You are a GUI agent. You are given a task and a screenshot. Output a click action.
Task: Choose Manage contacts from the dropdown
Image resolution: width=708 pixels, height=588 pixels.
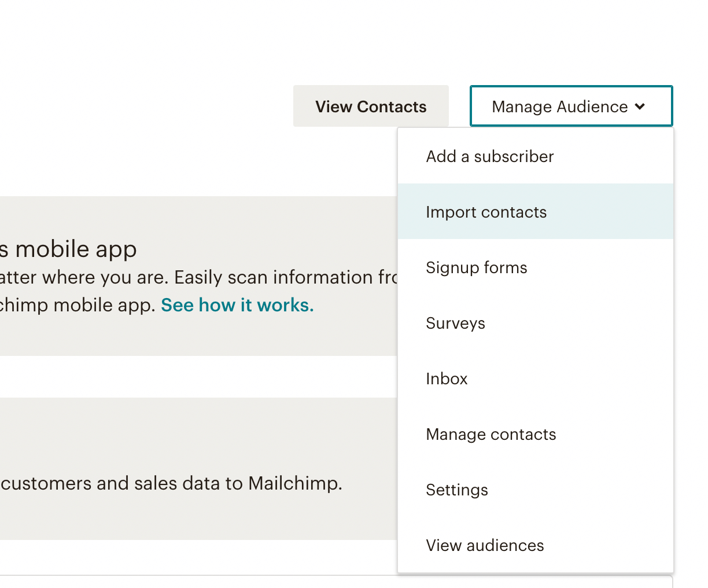491,434
